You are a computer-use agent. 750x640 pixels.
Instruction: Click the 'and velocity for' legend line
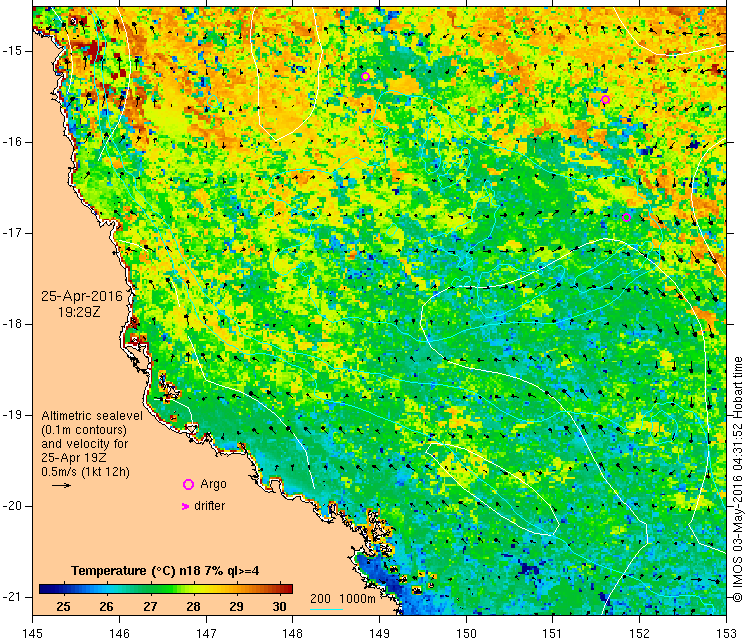pos(85,443)
